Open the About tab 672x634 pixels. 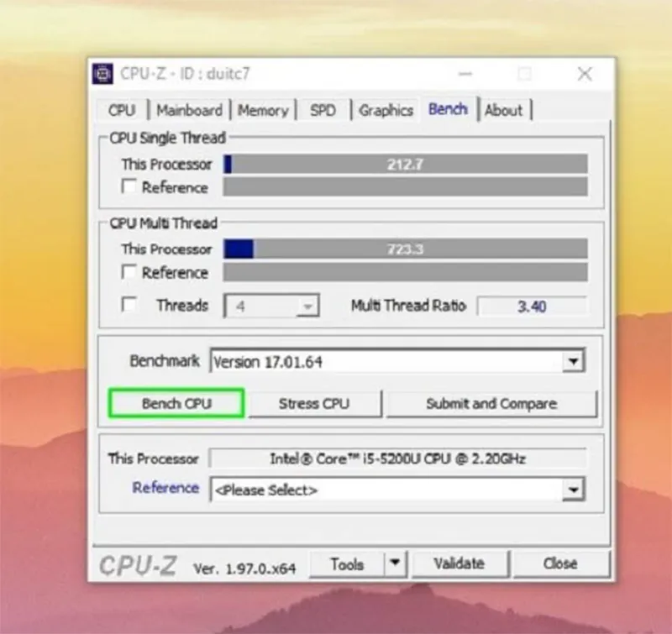[504, 111]
